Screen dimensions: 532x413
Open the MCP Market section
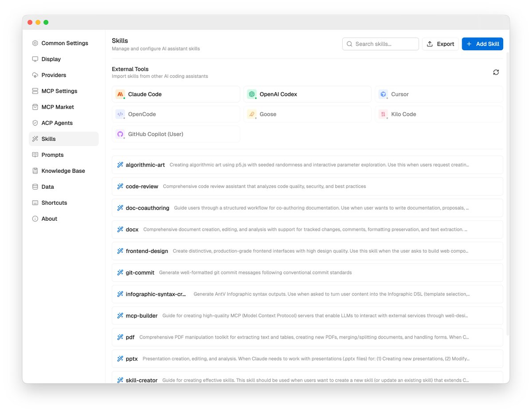[57, 107]
